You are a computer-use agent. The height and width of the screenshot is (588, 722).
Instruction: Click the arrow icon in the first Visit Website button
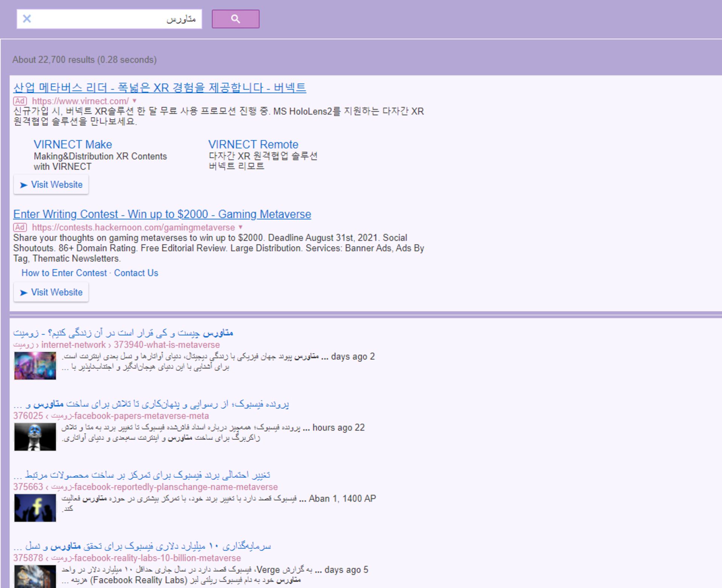pyautogui.click(x=24, y=185)
